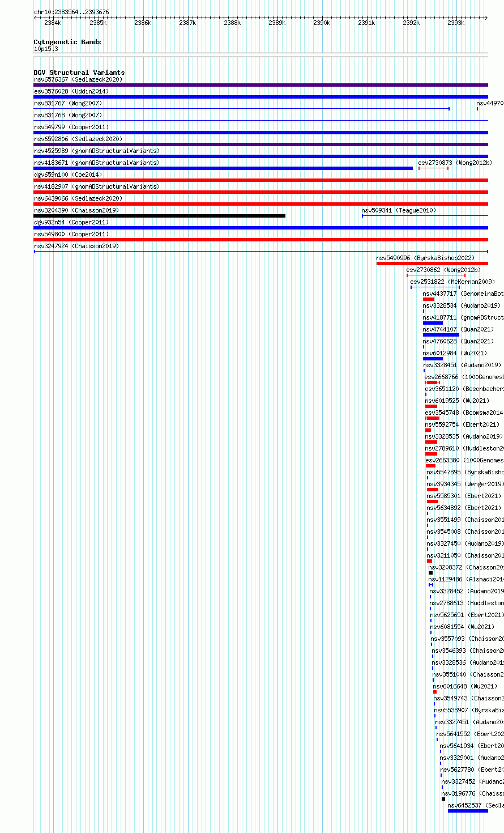Open variant dgv932n54 (Cooper2011)

[x=71, y=222]
